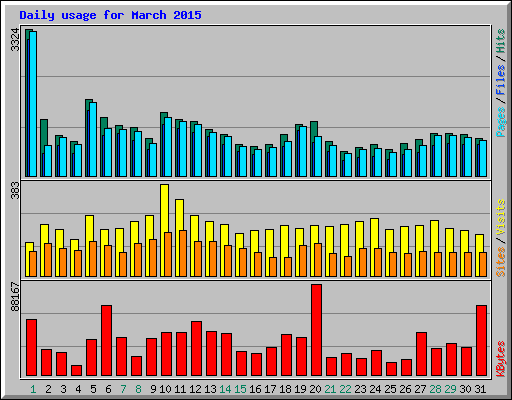Click the yellow "Visits" legend label

501,218
